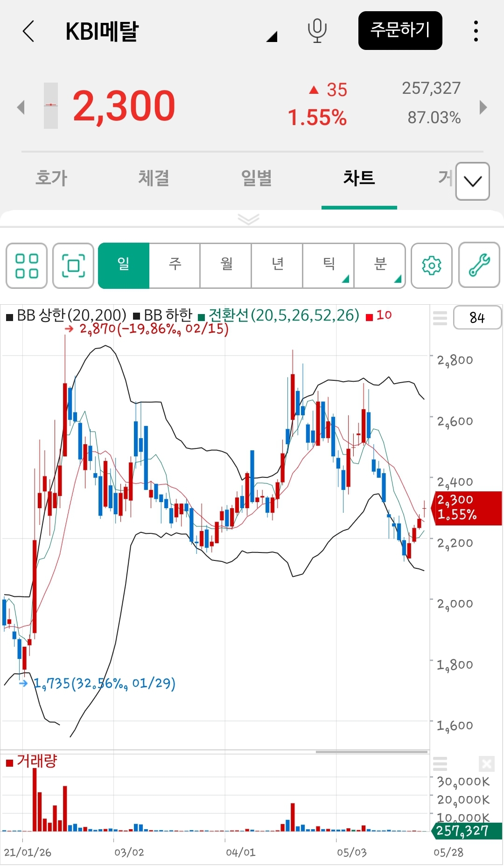Tap the 1.55% change rate text

[317, 118]
